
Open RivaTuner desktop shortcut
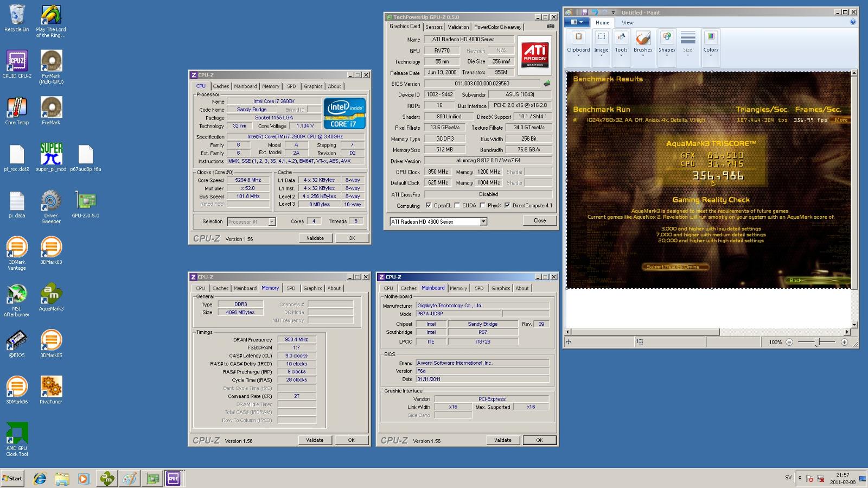[x=51, y=391]
